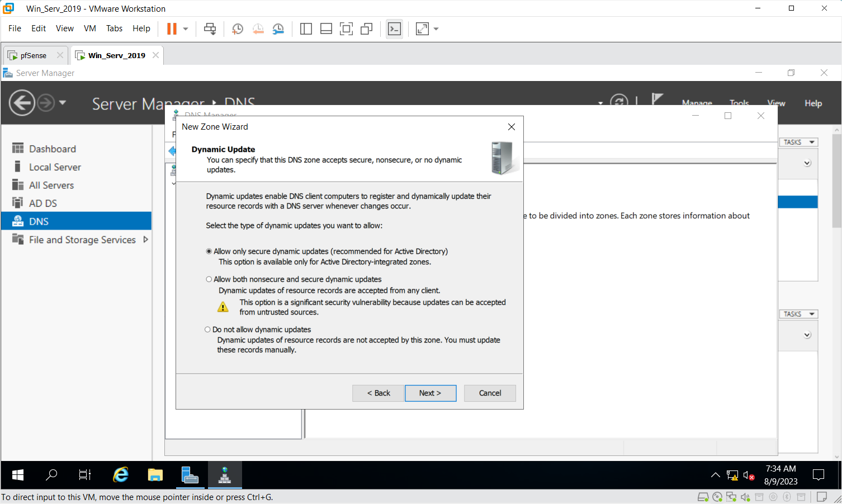Screen dimensions: 842x504
Task: Toggle the VMware library sidebar
Action: coord(306,29)
